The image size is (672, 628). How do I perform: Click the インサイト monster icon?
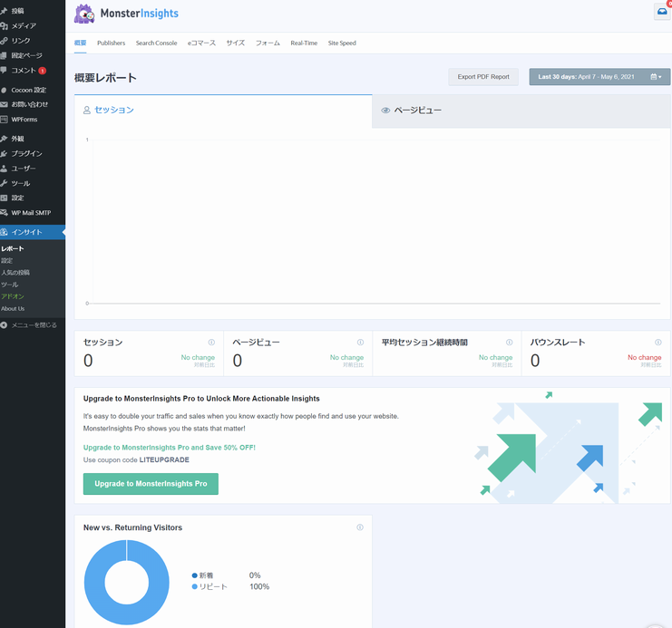click(5, 232)
